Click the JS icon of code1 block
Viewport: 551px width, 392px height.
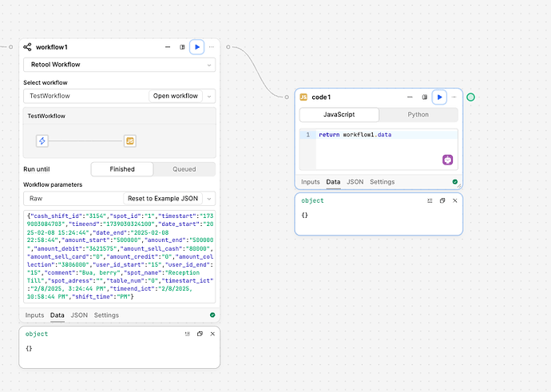303,97
